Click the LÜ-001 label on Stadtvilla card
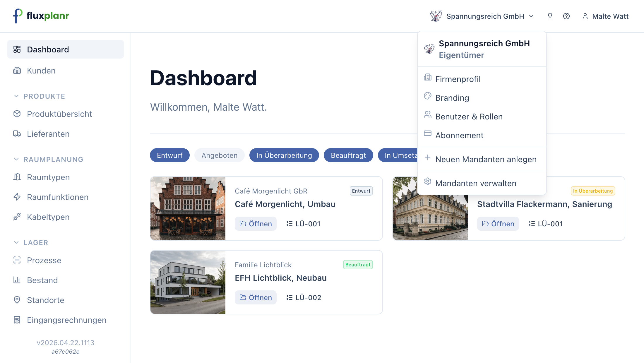This screenshot has height=363, width=644. pos(550,224)
